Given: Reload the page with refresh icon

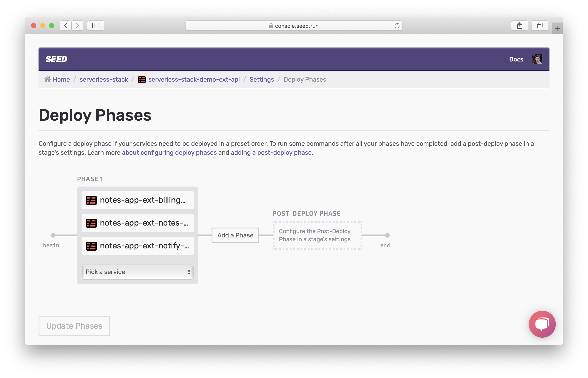Looking at the screenshot, I should pyautogui.click(x=397, y=26).
